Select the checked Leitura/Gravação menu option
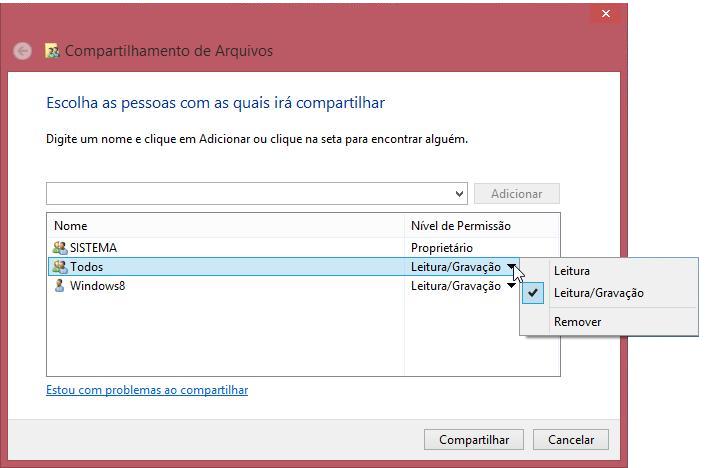 click(598, 293)
